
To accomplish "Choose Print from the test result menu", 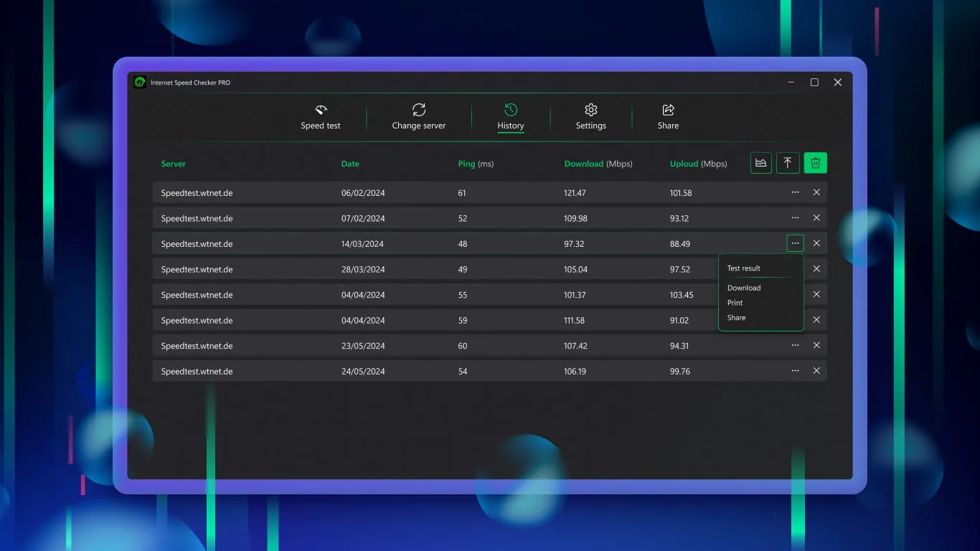I will (x=735, y=303).
